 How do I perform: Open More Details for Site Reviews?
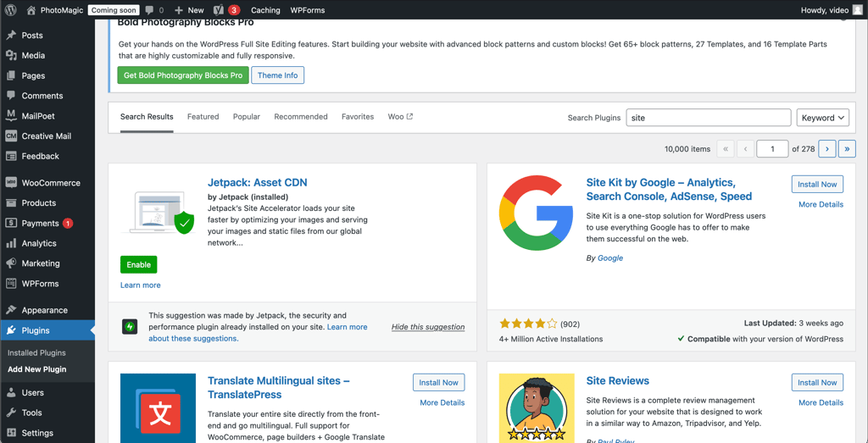(821, 402)
